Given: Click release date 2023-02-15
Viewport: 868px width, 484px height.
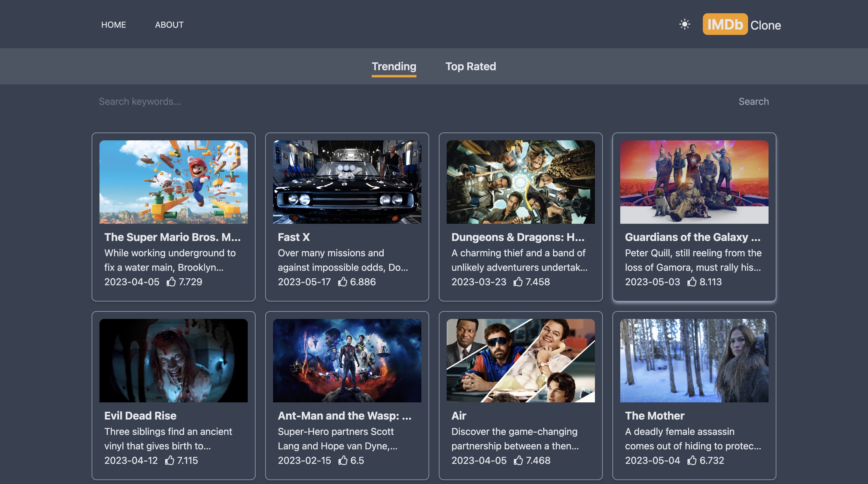Looking at the screenshot, I should point(305,460).
